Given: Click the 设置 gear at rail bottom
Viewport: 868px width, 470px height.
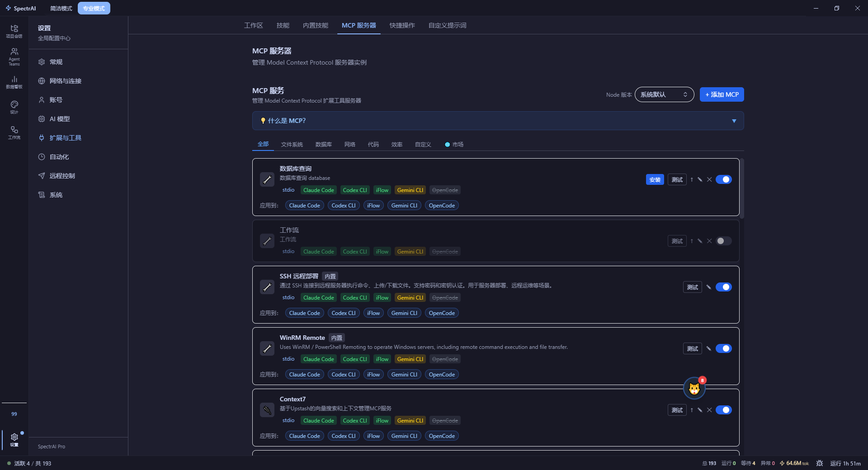Looking at the screenshot, I should tap(14, 439).
